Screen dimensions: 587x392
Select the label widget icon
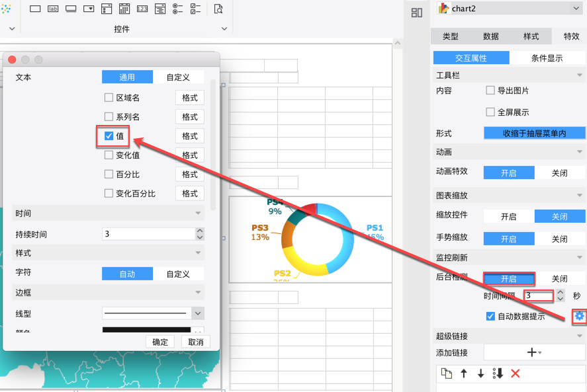point(53,9)
